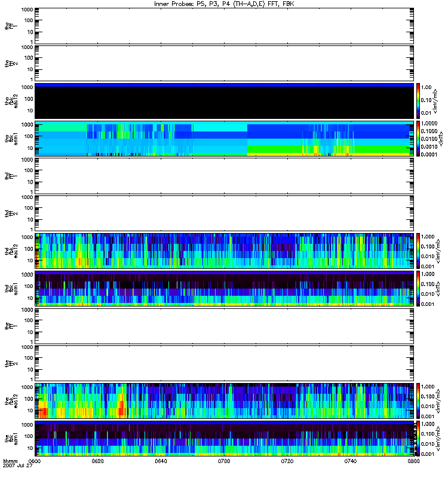This screenshot has width=448, height=478.
Task: Click the 0800 time axis label
Action: click(413, 461)
